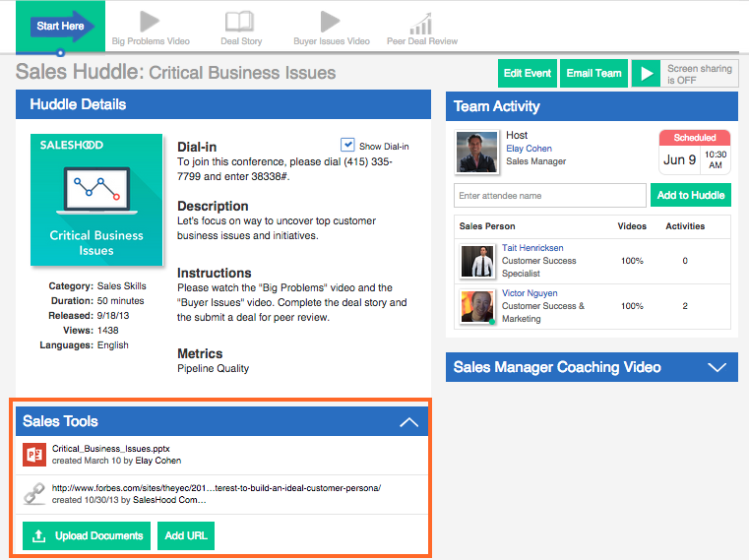Open host Elay Cohen's profile link
This screenshot has height=560, width=749.
pyautogui.click(x=529, y=149)
